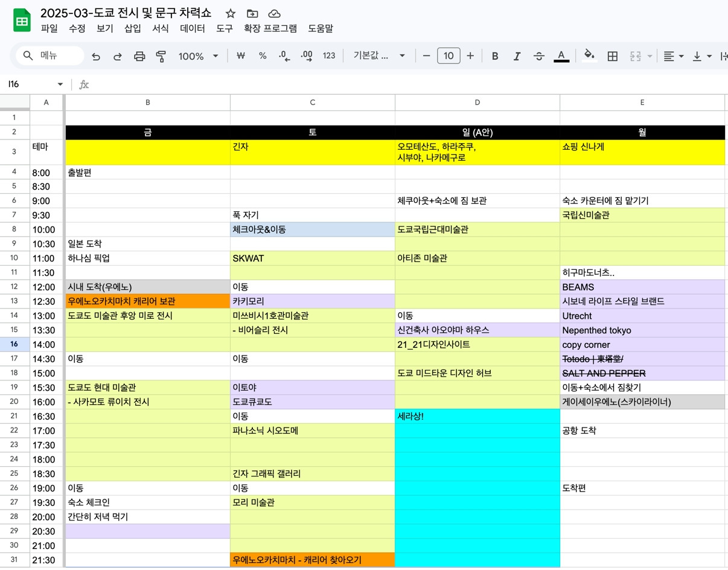Click the font size field showing 10
The width and height of the screenshot is (728, 570).
point(449,56)
